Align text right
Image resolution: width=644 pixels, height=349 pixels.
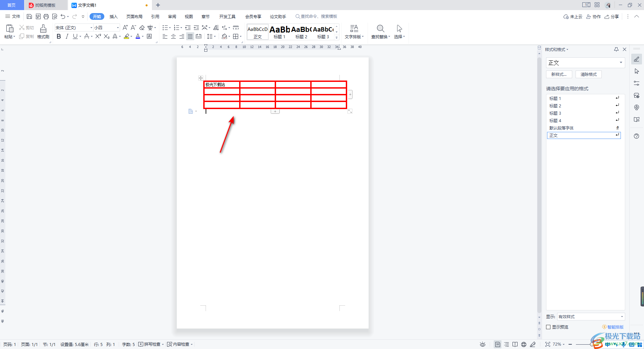(181, 36)
